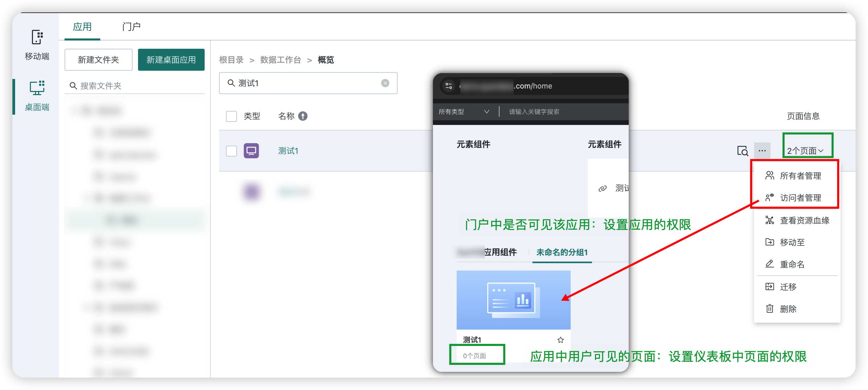Image resolution: width=868 pixels, height=390 pixels.
Task: Click the name sort arrow icon
Action: (302, 116)
